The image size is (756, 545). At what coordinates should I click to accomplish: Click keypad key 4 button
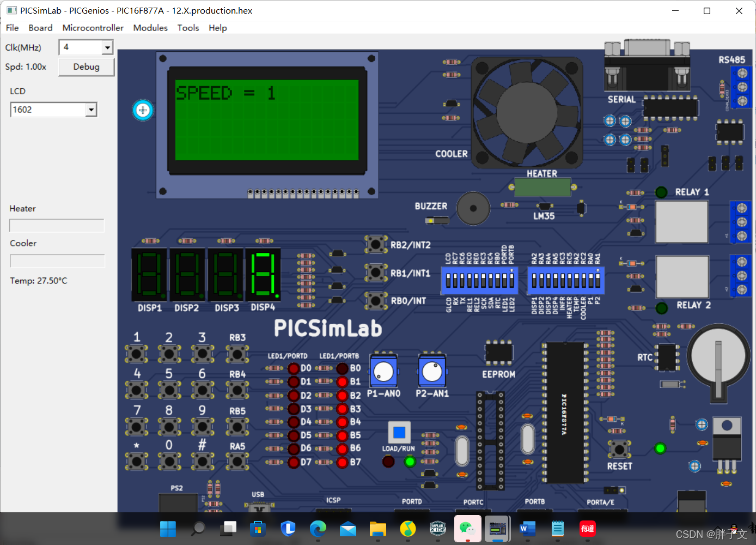point(137,390)
